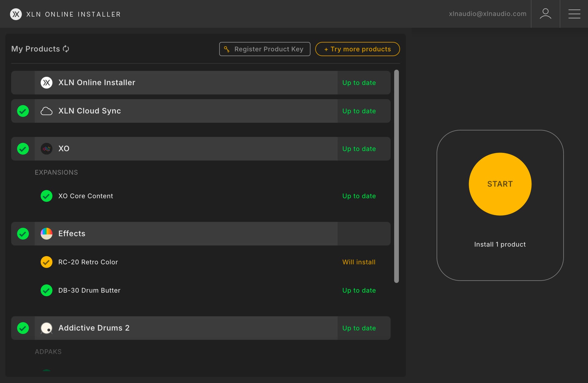Click the My Products heading
Screen dimensions: 588x383
36,49
